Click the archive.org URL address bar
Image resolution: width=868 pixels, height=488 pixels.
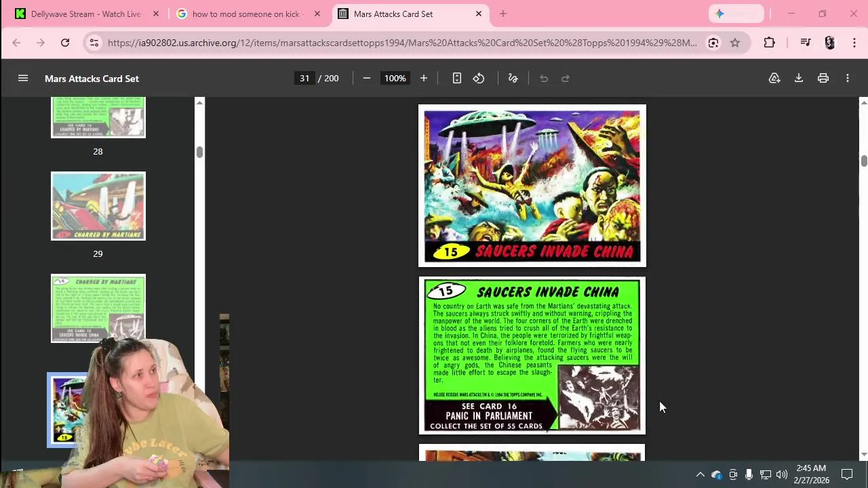click(401, 43)
